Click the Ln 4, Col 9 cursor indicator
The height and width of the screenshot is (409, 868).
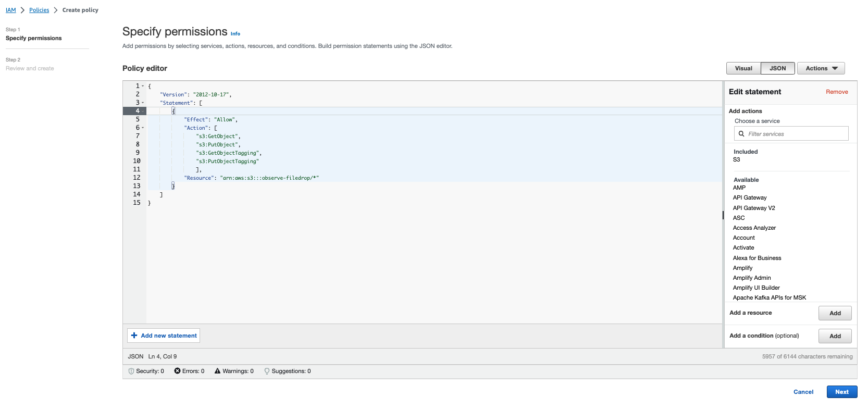(x=163, y=356)
